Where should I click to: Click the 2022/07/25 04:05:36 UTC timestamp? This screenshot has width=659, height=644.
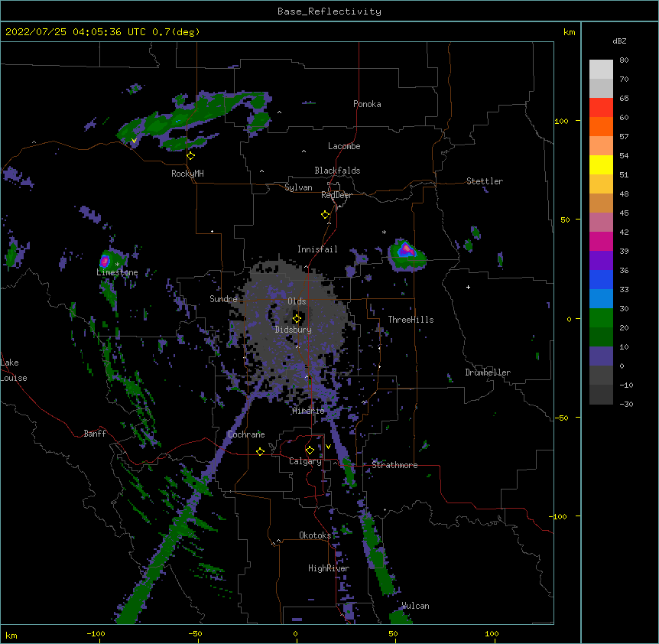coord(76,32)
